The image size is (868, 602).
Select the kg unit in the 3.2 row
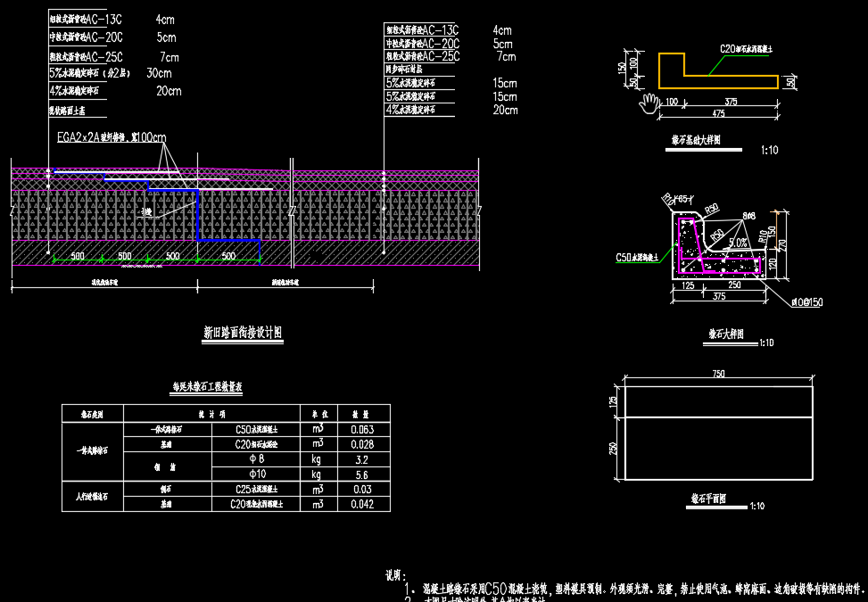point(316,459)
